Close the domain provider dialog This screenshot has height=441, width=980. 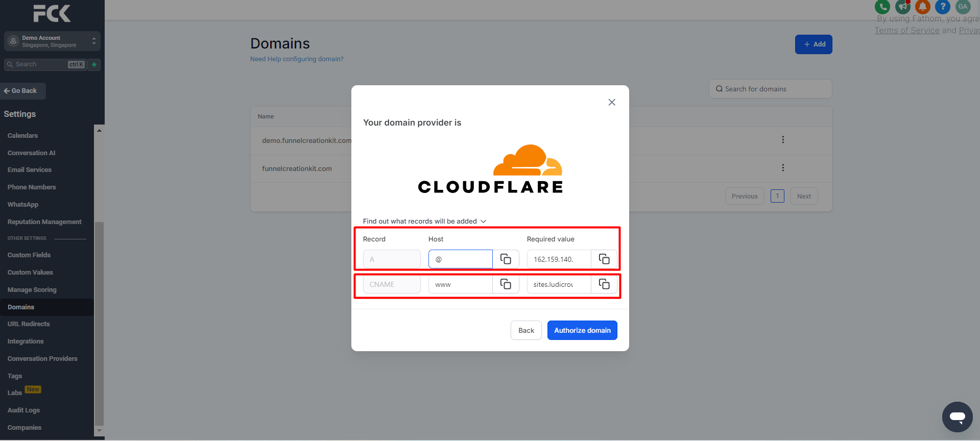612,102
